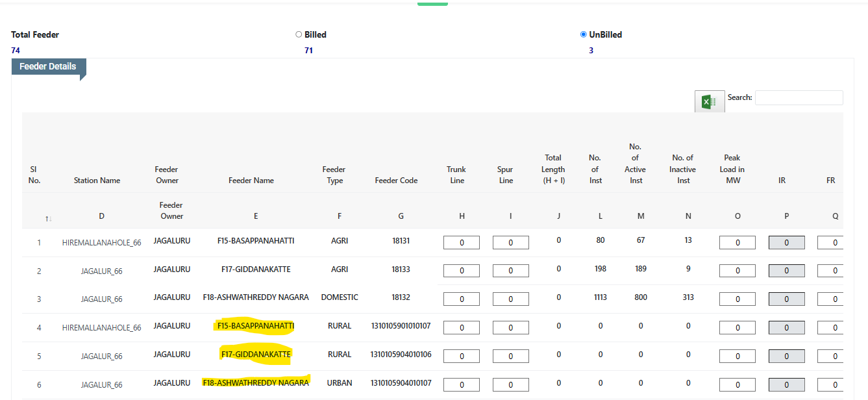Click feeder code 1310105901010107 cell
The height and width of the screenshot is (400, 868).
tap(401, 326)
